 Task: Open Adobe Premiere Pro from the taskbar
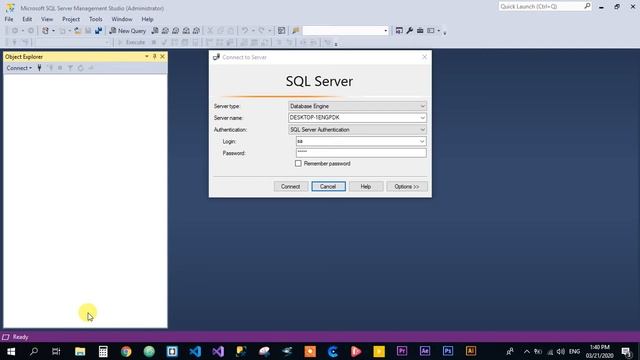coord(402,351)
